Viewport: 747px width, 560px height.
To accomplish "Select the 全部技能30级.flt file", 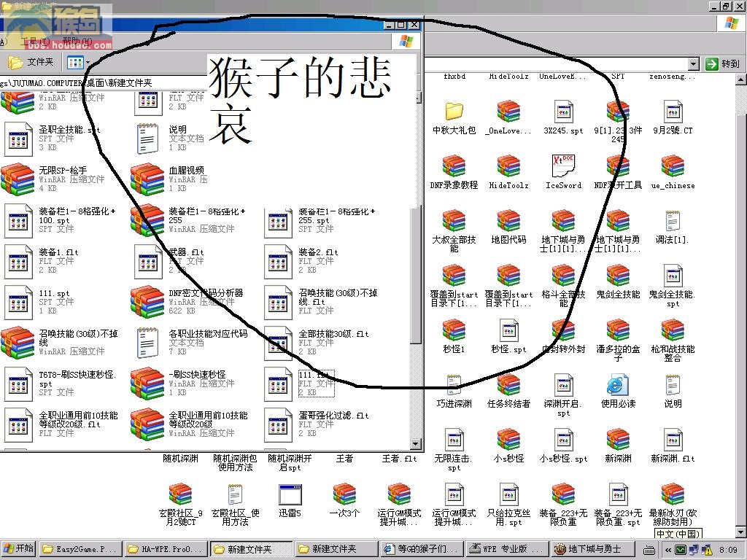I will (317, 343).
